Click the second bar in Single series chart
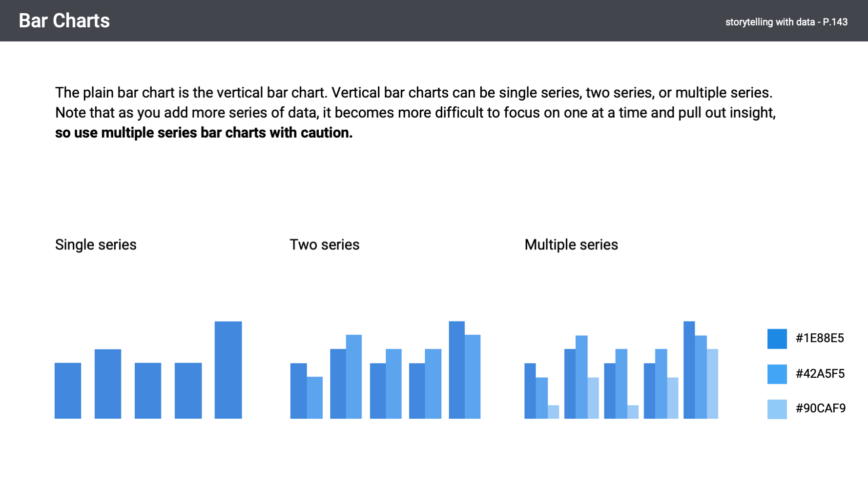 (108, 384)
